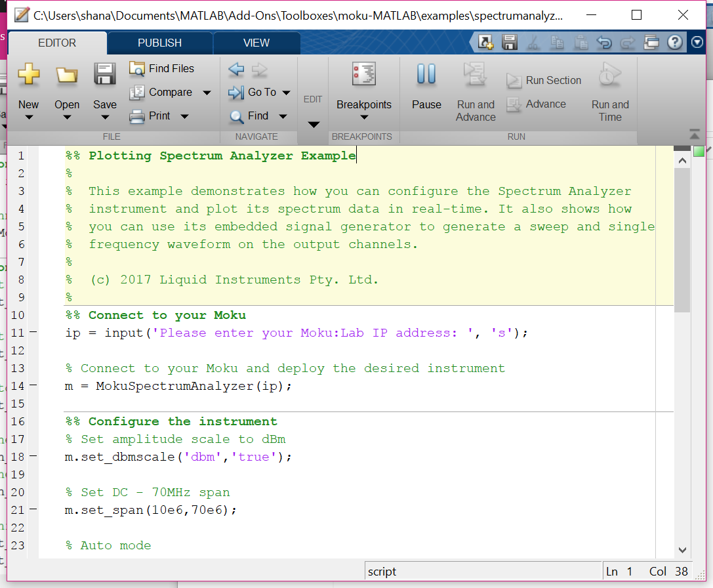The height and width of the screenshot is (588, 713).
Task: Click the Go To button
Action: pyautogui.click(x=253, y=93)
